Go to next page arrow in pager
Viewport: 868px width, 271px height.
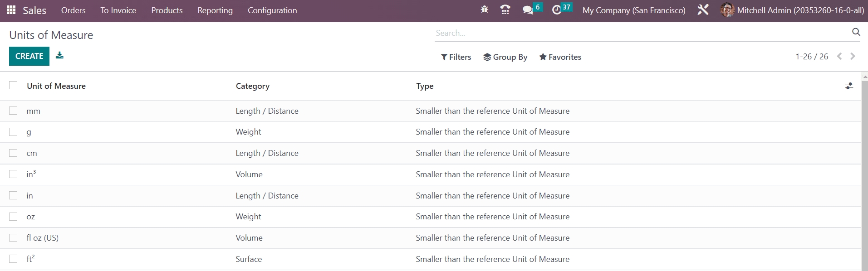point(853,56)
